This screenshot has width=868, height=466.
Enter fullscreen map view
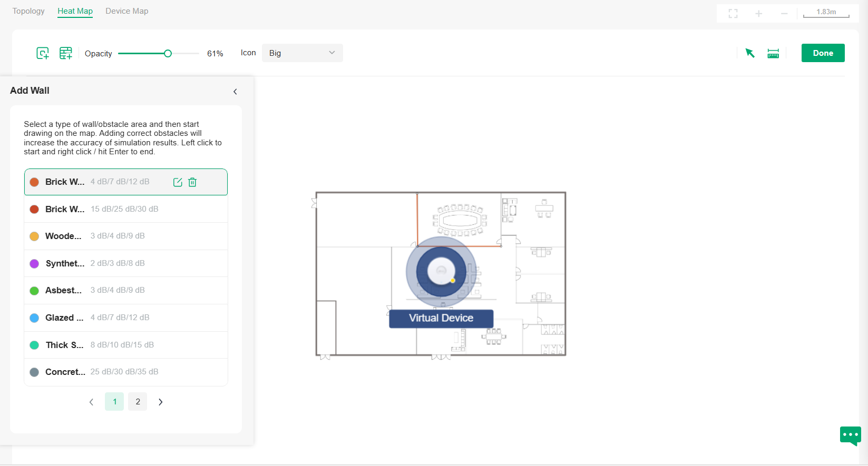click(x=733, y=13)
